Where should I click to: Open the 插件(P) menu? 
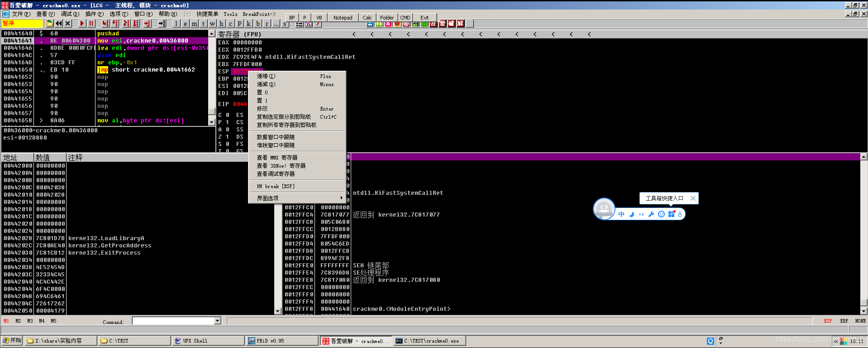94,14
